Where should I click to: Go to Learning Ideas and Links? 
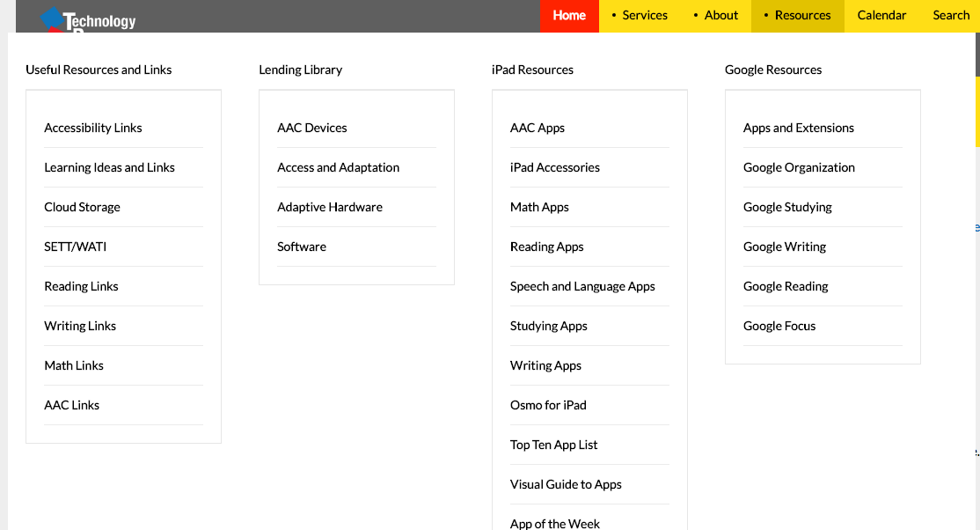[109, 167]
